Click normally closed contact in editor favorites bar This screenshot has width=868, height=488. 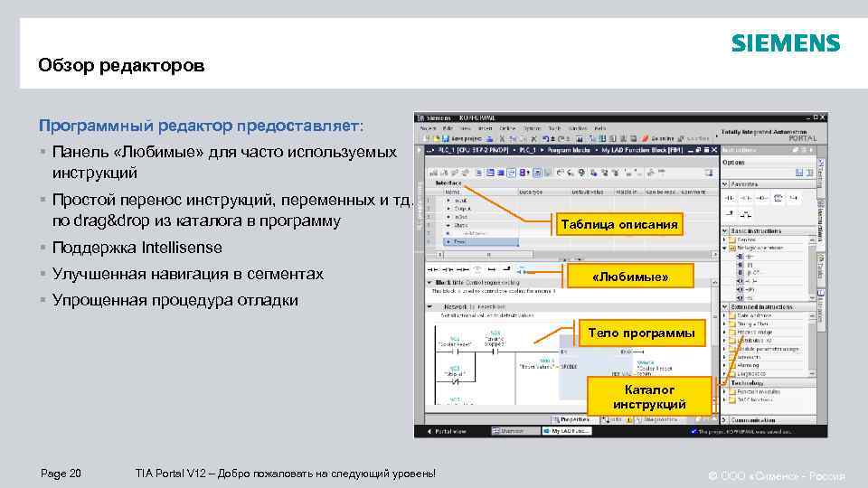(448, 269)
